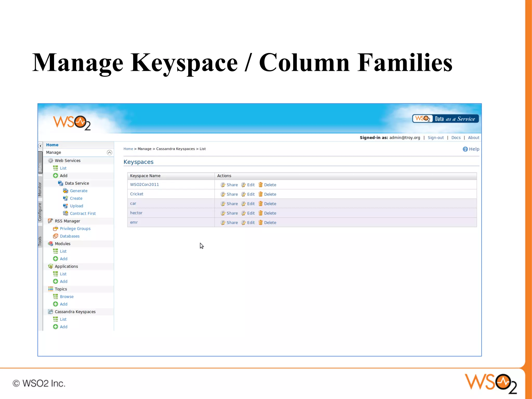Click the Modules cube icon
This screenshot has width=532, height=399.
click(x=50, y=244)
